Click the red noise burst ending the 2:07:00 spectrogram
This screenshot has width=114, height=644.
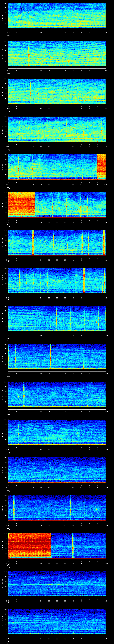[101, 167]
